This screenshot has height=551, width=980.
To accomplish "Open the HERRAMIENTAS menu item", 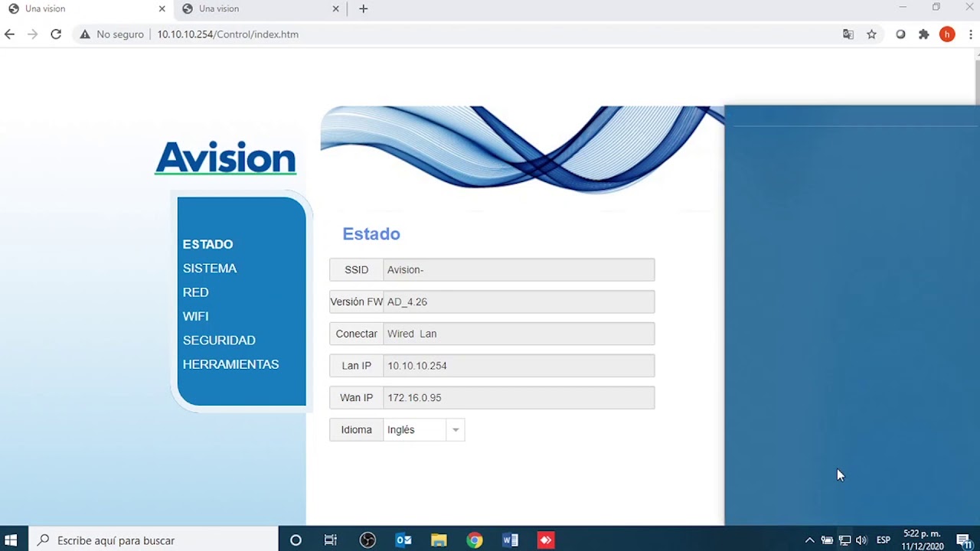I will click(230, 364).
